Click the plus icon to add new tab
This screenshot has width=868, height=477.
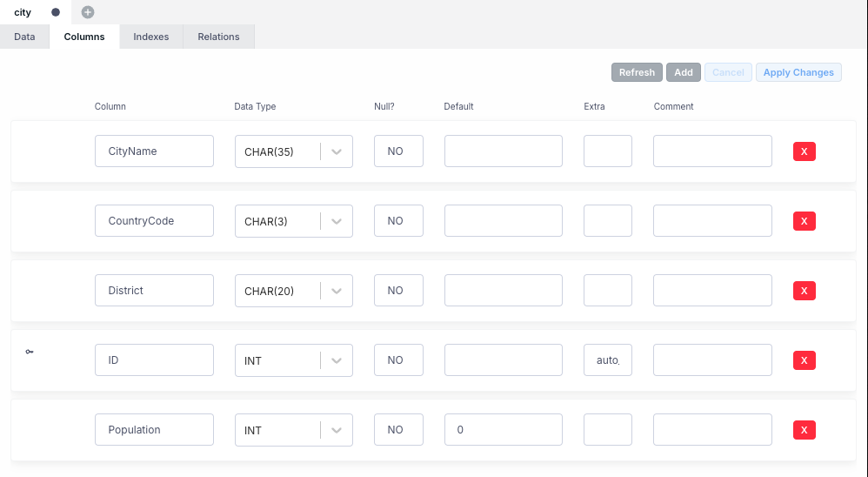tap(88, 12)
